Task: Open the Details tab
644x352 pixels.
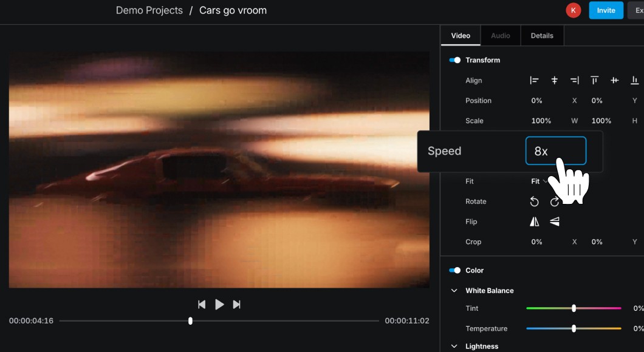Action: pyautogui.click(x=542, y=36)
